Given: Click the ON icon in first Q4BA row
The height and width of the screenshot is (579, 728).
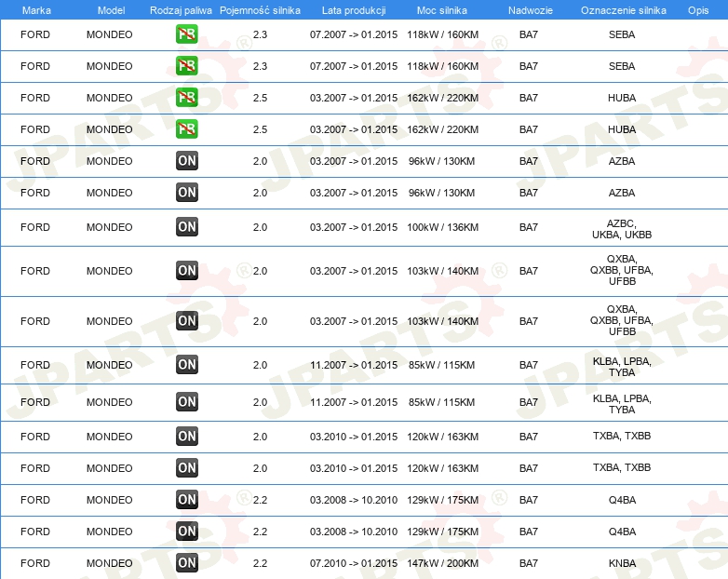Looking at the screenshot, I should (186, 499).
